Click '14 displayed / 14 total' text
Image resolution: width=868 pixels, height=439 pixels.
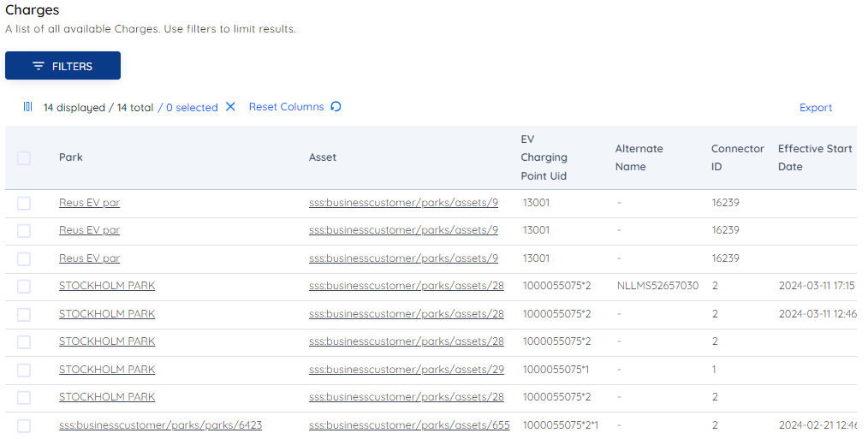[x=98, y=108]
